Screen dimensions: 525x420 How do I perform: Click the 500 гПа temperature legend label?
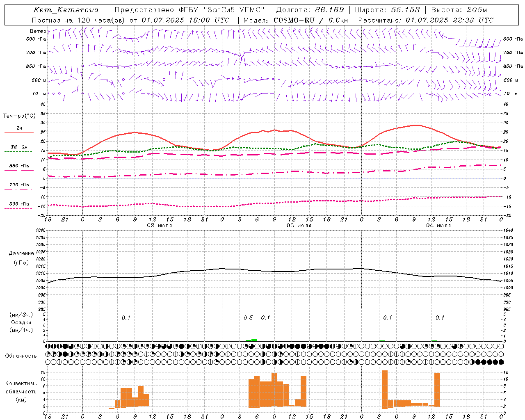click(x=19, y=204)
